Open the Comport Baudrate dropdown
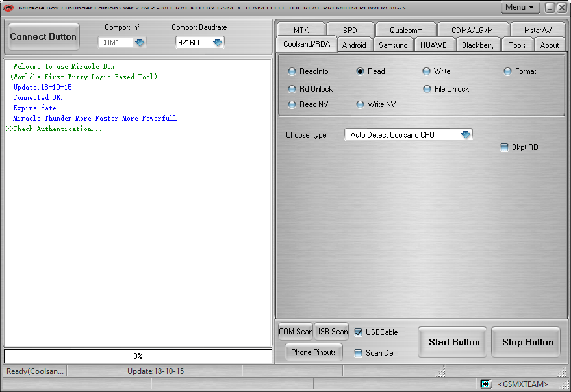 (x=216, y=42)
